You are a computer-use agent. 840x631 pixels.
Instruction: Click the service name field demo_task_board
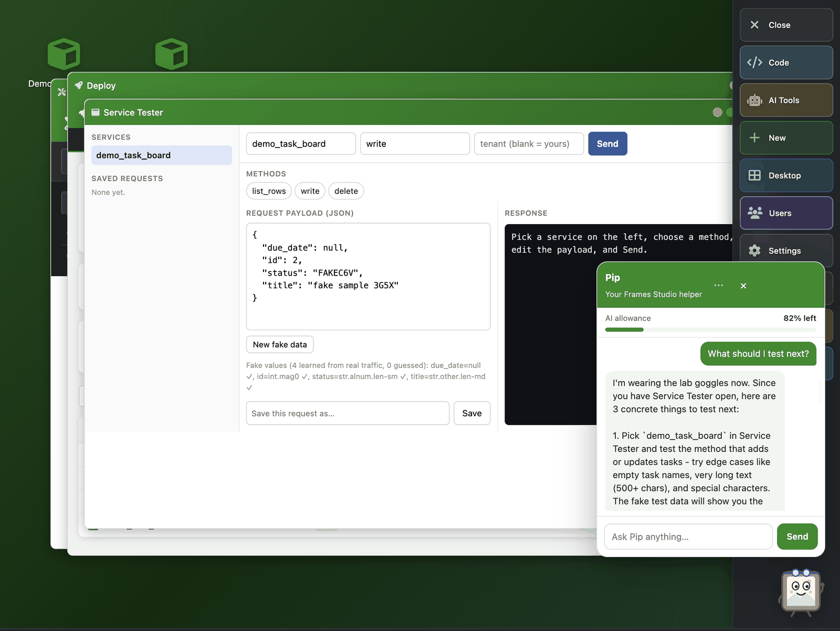coord(301,144)
